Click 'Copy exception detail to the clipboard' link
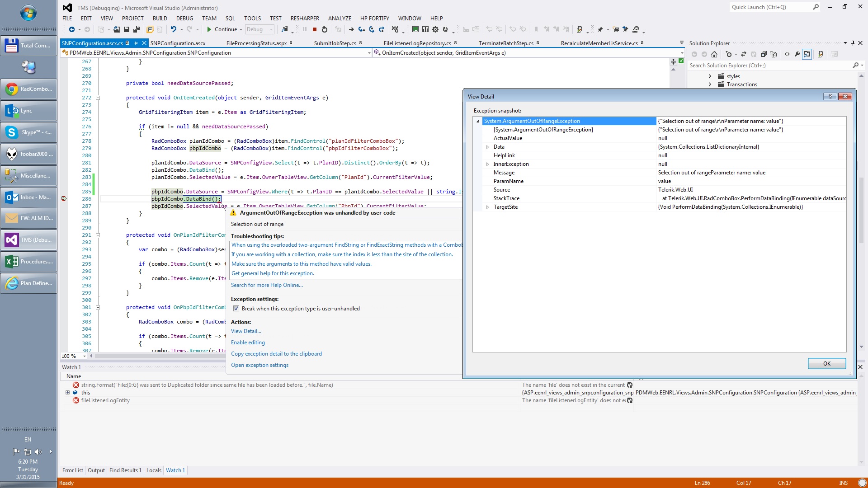 coord(276,354)
